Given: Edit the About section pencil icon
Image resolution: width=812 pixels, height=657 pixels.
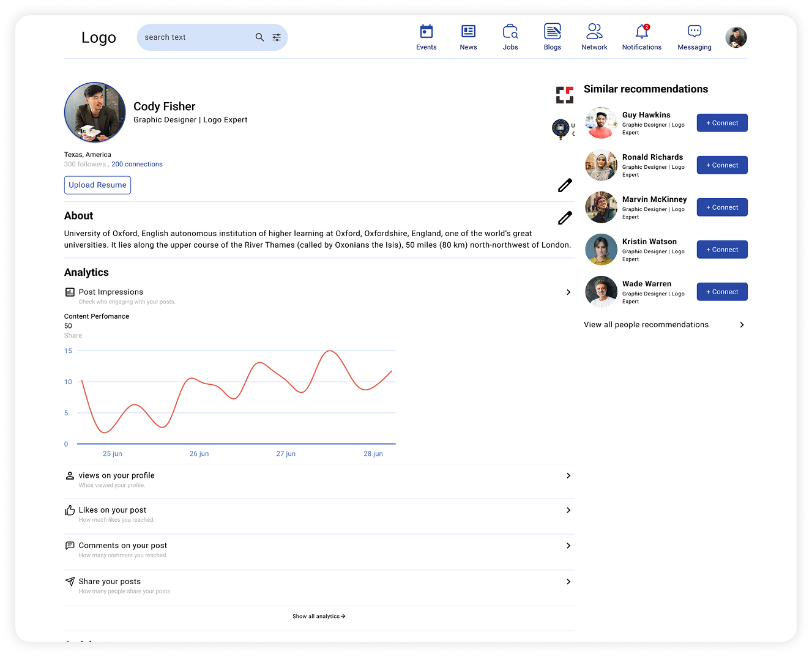Looking at the screenshot, I should pyautogui.click(x=564, y=218).
